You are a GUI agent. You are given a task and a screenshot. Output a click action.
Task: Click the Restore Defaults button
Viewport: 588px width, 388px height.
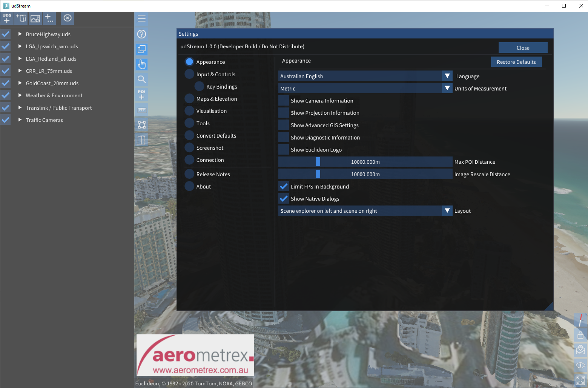click(x=516, y=62)
